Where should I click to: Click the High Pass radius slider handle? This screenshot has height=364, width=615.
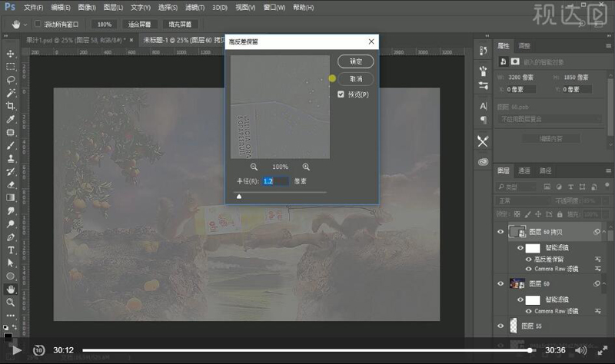(x=239, y=197)
